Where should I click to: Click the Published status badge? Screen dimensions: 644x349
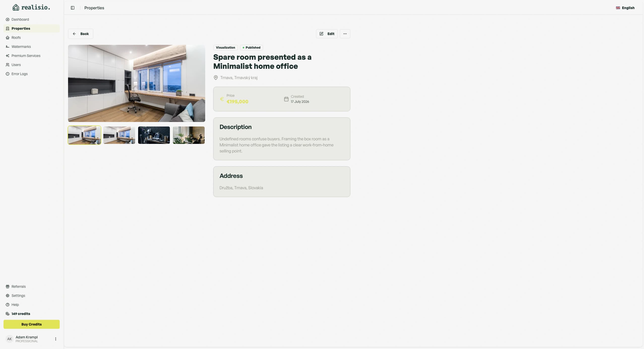tap(252, 48)
